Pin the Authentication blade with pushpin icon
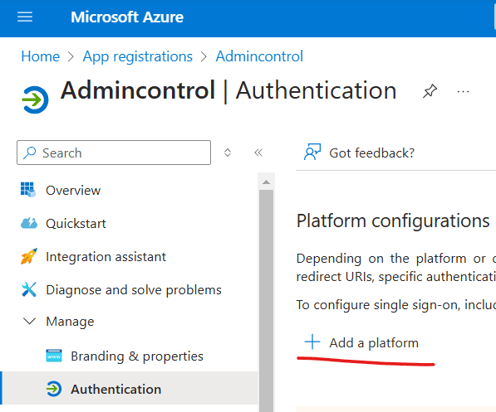 430,91
